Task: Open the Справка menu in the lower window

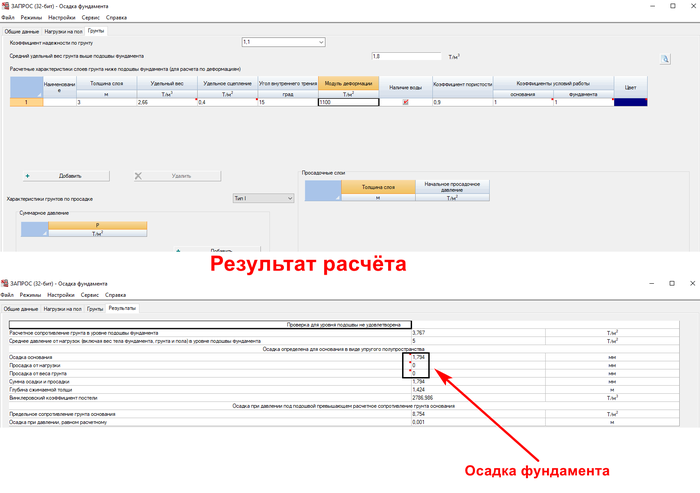Action: pos(115,296)
